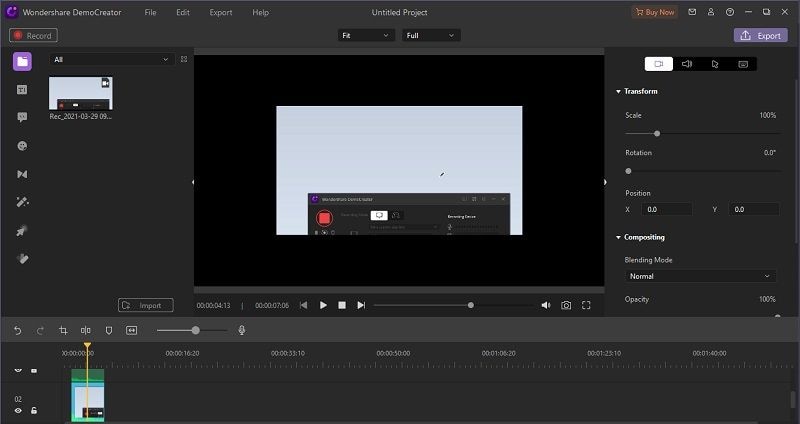This screenshot has width=800, height=424.
Task: Select the Rec_2021-03-29 media thumbnail
Action: click(x=81, y=93)
